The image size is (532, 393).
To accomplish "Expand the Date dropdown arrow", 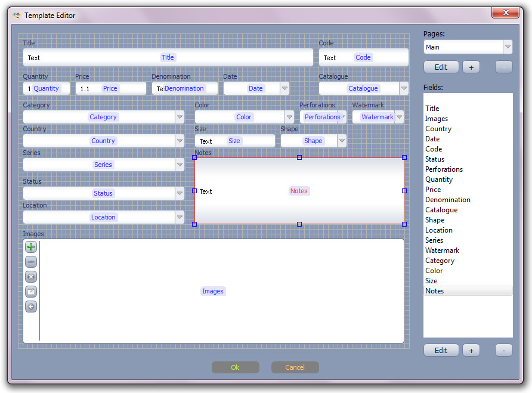I will [x=284, y=88].
